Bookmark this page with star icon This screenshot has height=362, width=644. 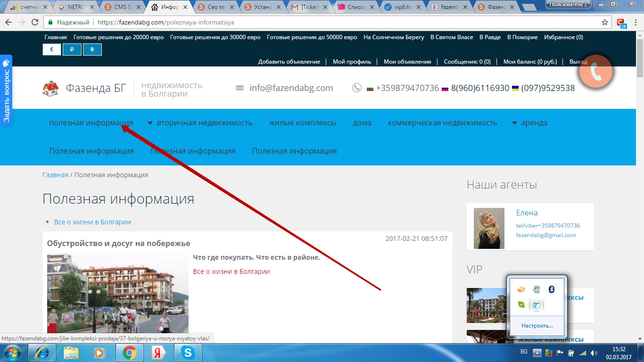tap(605, 22)
